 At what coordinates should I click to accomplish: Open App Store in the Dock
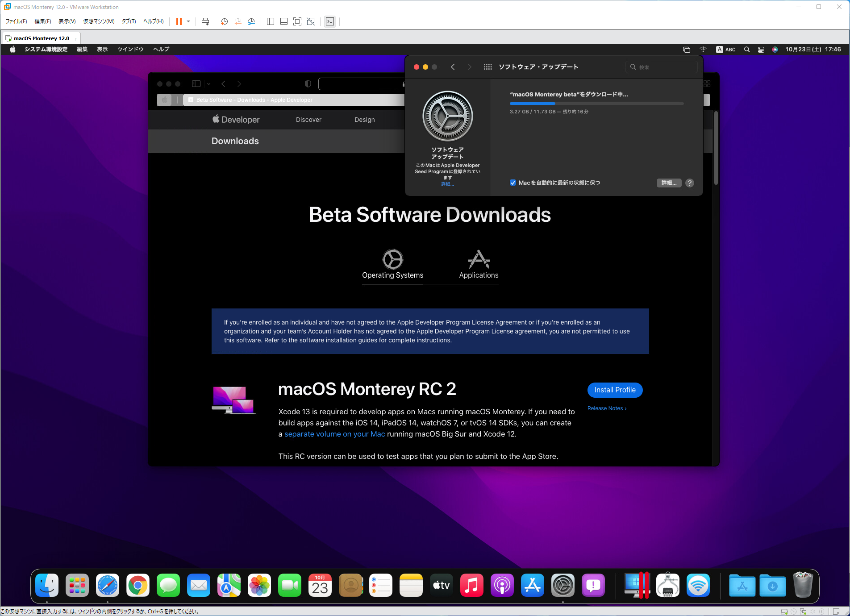(x=533, y=585)
